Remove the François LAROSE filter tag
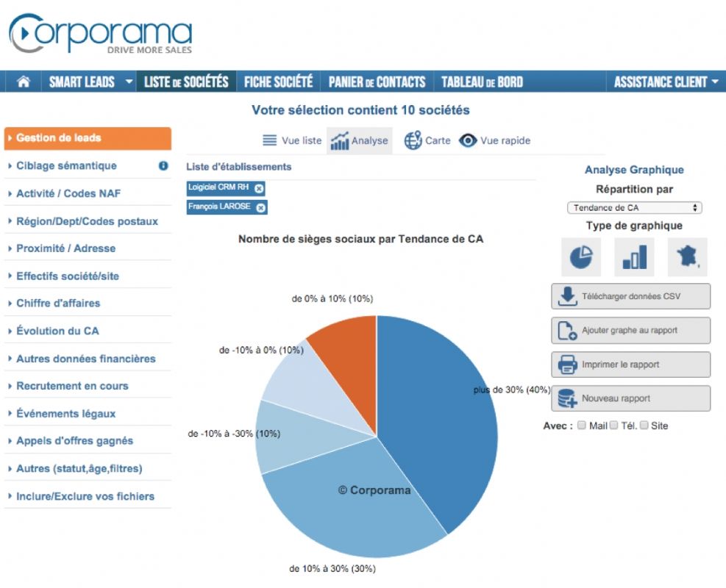Viewport: 726px width, 588px height. point(261,208)
